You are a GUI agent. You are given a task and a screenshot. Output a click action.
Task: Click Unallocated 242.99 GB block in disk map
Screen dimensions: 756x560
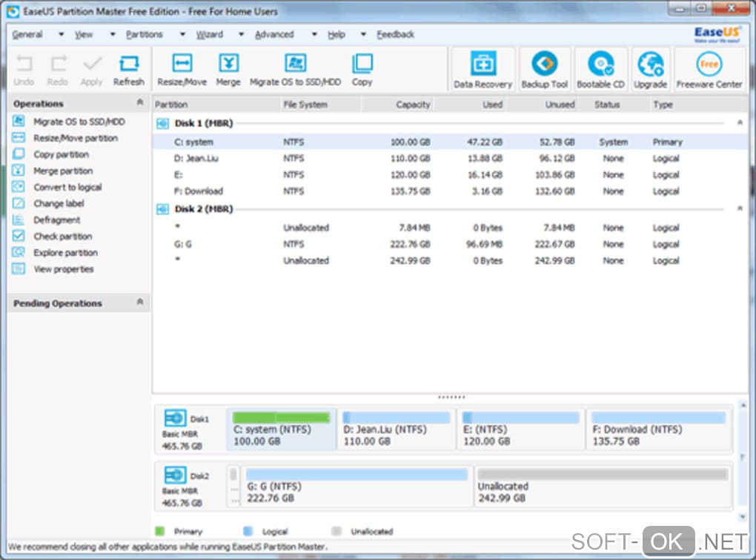[603, 486]
